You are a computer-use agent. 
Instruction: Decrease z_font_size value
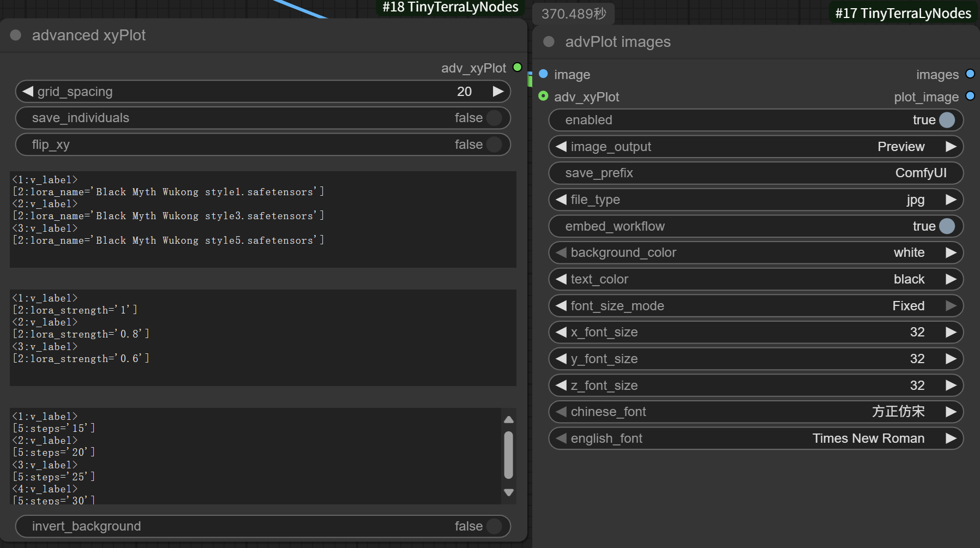(561, 386)
